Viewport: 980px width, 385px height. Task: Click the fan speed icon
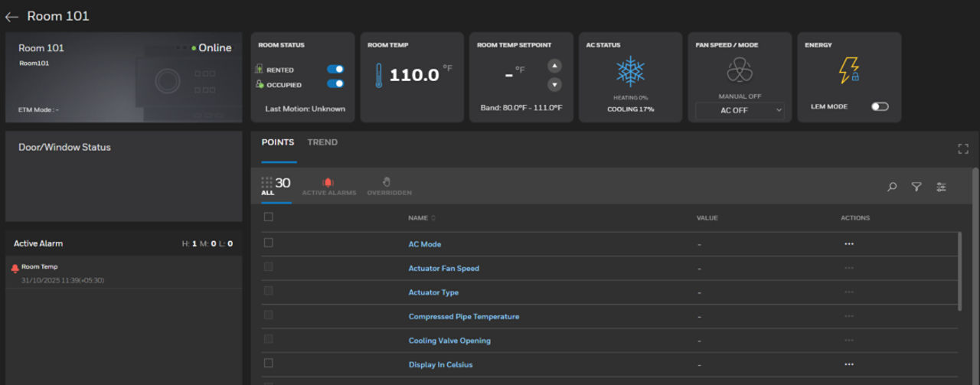point(740,71)
